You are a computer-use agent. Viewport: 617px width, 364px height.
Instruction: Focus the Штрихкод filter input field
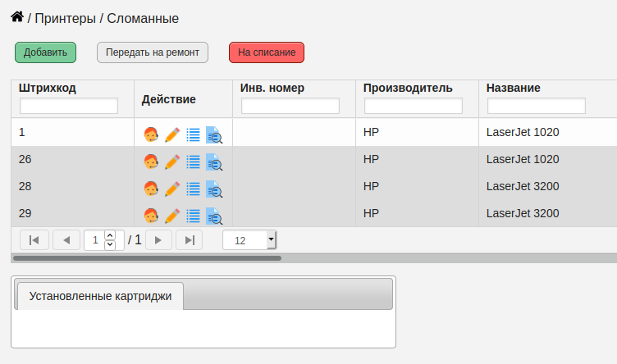coord(69,106)
